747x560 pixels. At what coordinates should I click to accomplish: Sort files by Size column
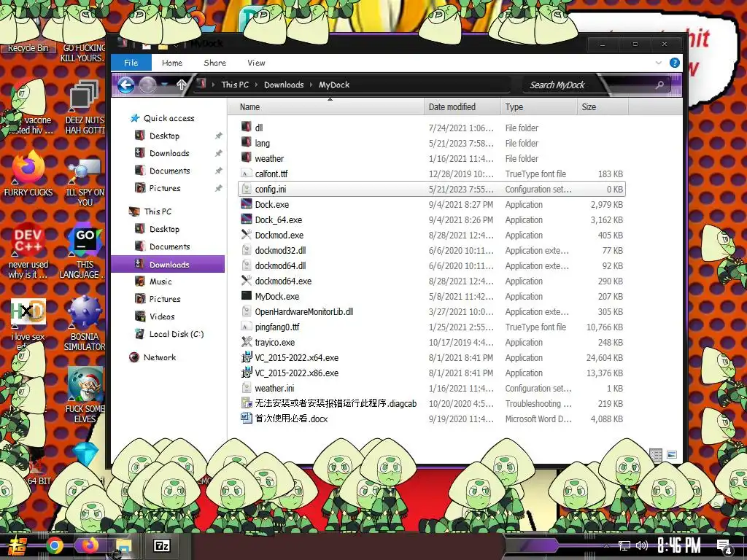pyautogui.click(x=603, y=107)
